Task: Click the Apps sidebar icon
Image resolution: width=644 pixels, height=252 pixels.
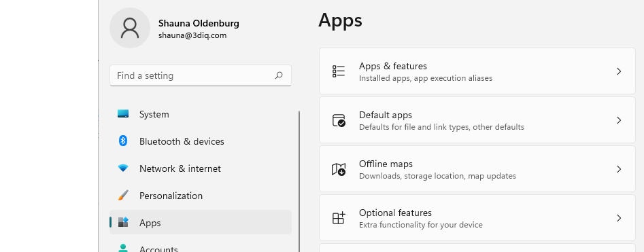Action: click(123, 222)
